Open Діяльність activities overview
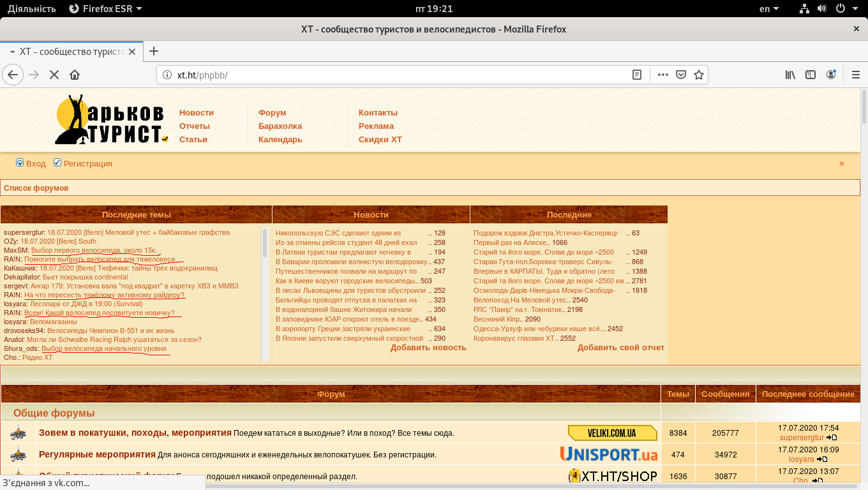This screenshot has width=868, height=490. pos(31,9)
